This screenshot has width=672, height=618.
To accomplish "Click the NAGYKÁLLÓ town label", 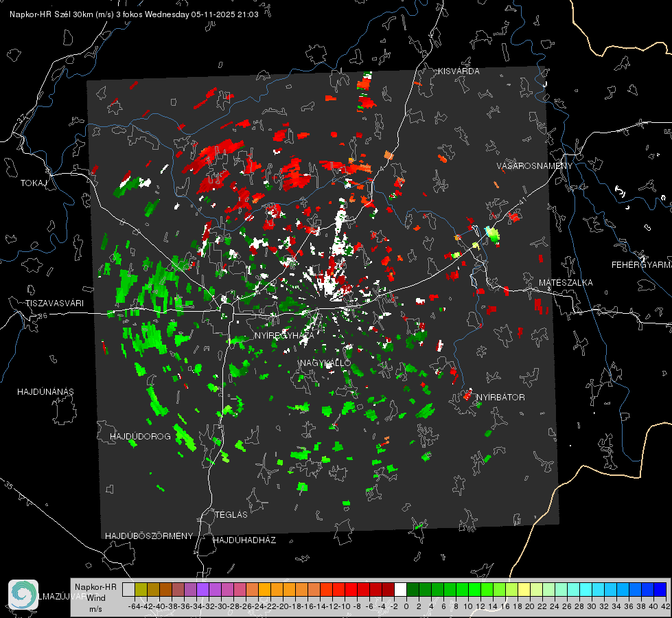I will [x=325, y=363].
